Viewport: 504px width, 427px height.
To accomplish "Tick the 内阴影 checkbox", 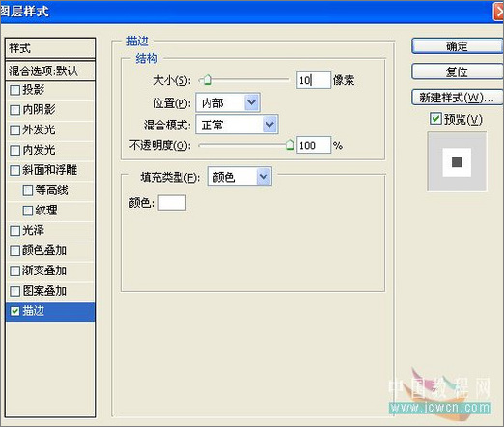I will click(14, 110).
